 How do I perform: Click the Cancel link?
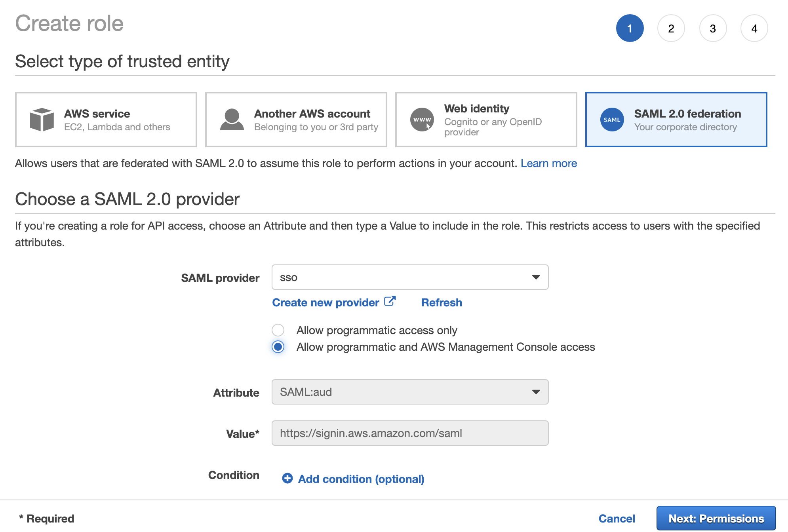(617, 519)
